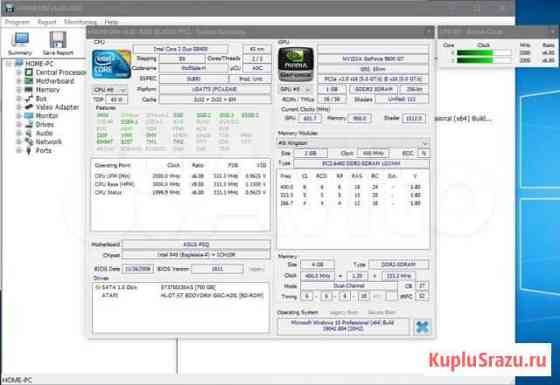Click the 400.0 frequency memory timing row
The height and width of the screenshot is (385, 560).
coord(351,187)
